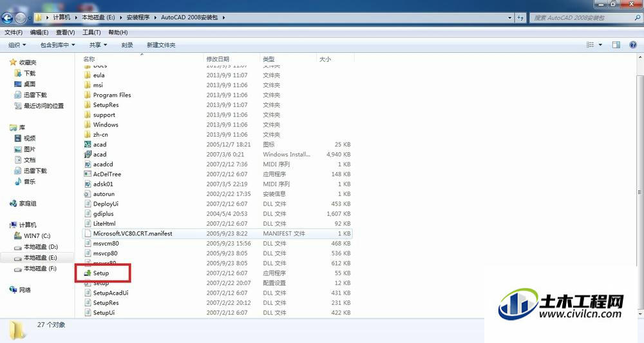Sort by the Date modified column header
Screen dimensions: 644x343
click(x=218, y=59)
